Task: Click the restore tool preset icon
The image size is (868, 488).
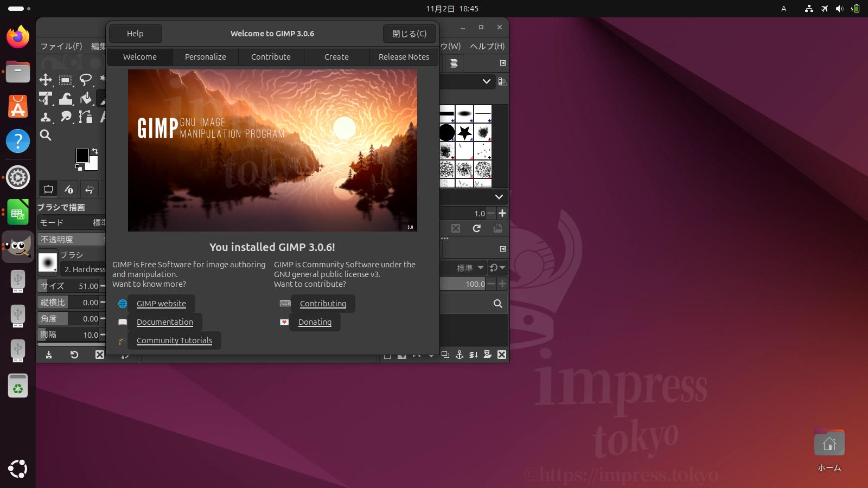Action: (x=74, y=355)
